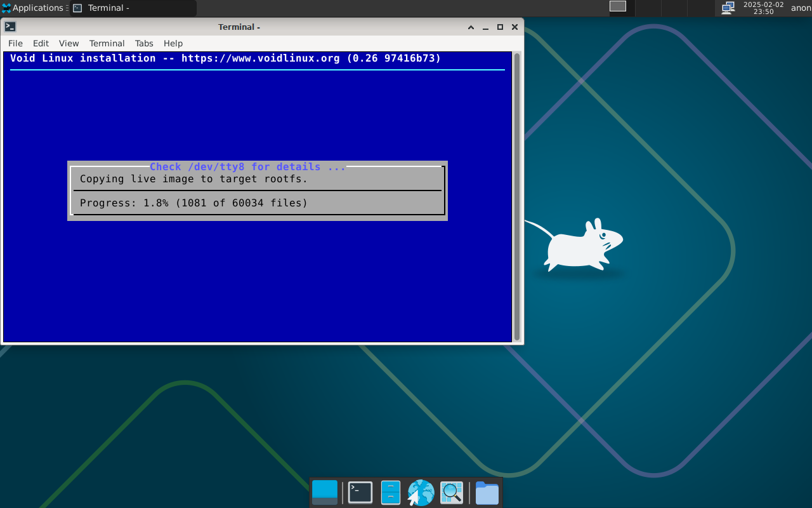Click the terminal vertical scrollbar

517,197
